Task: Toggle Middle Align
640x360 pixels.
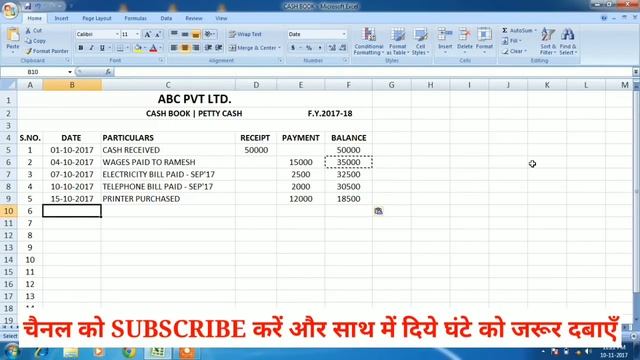Action: 185,34
